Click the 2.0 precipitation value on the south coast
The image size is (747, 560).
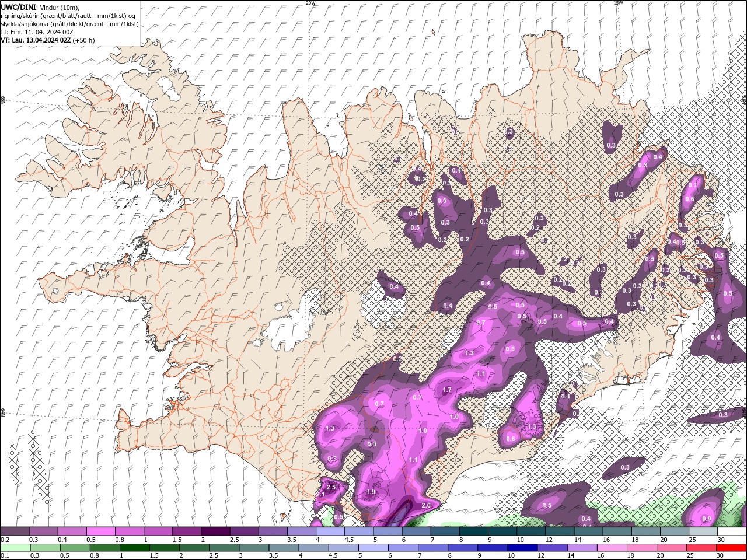click(425, 505)
